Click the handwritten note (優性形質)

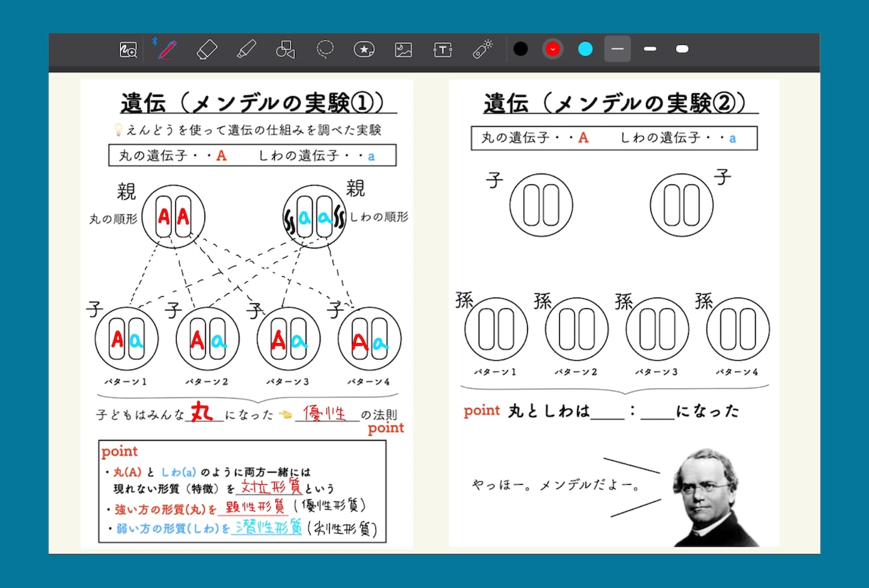[330, 506]
